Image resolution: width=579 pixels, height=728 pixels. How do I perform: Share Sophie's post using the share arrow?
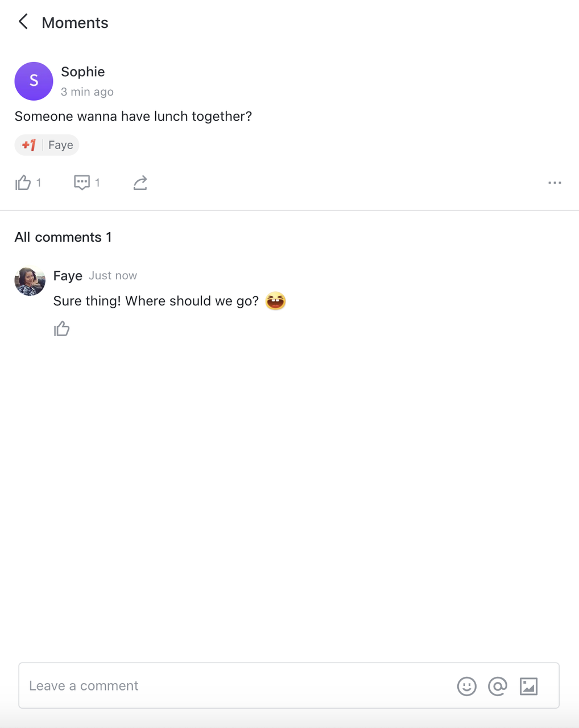pyautogui.click(x=140, y=183)
